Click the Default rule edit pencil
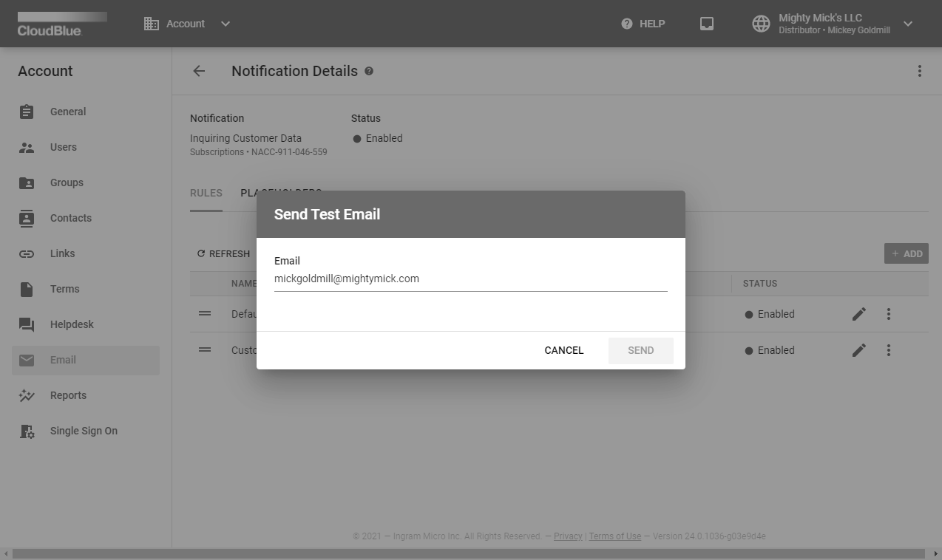Screen dimensions: 942x560 pos(858,313)
